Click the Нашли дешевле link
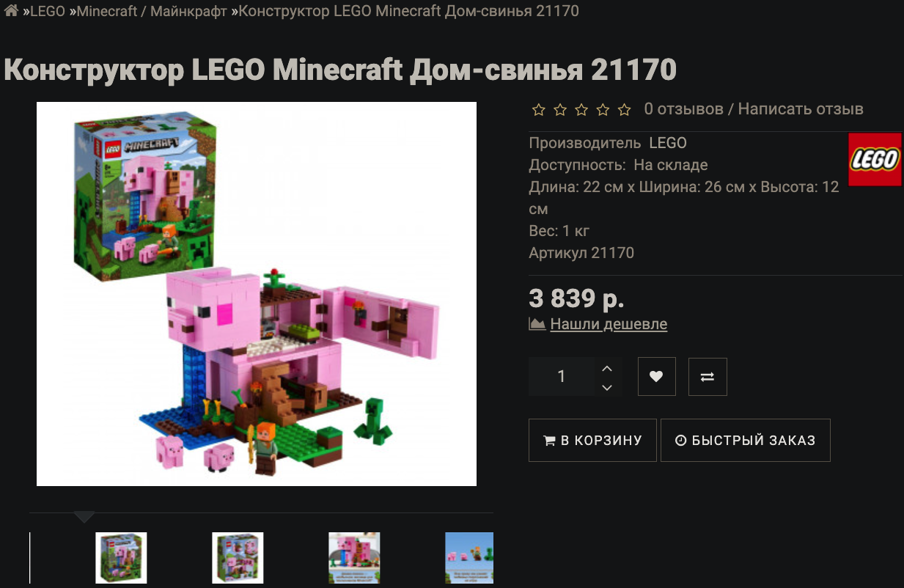This screenshot has width=904, height=588. point(609,323)
